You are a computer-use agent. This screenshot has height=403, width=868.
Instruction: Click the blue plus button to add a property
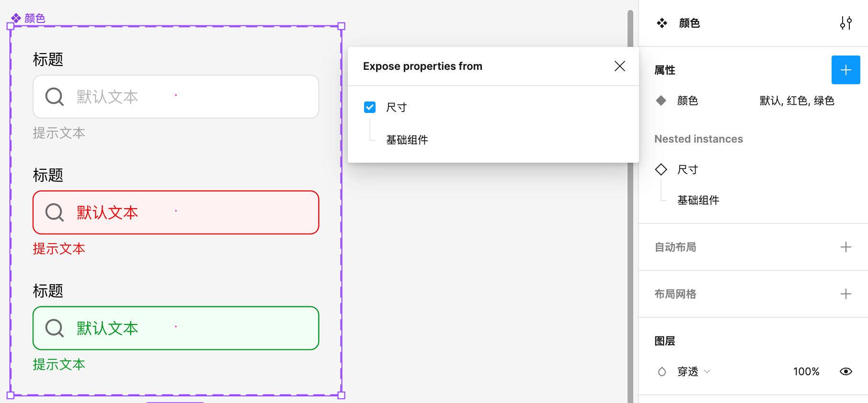(845, 69)
